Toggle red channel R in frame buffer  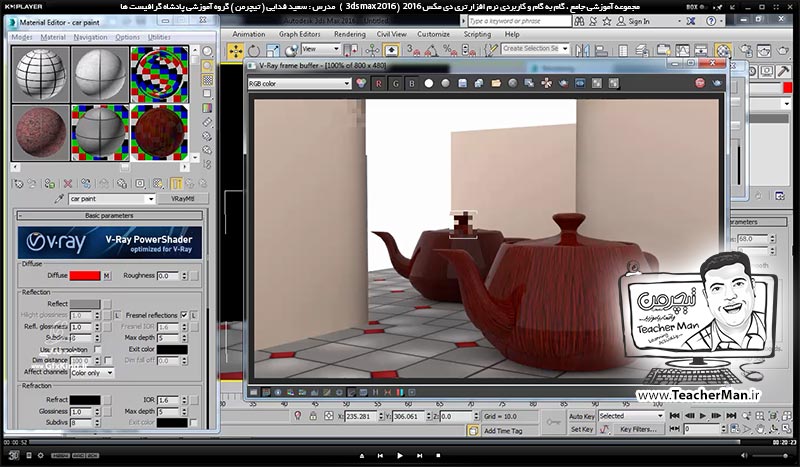378,84
